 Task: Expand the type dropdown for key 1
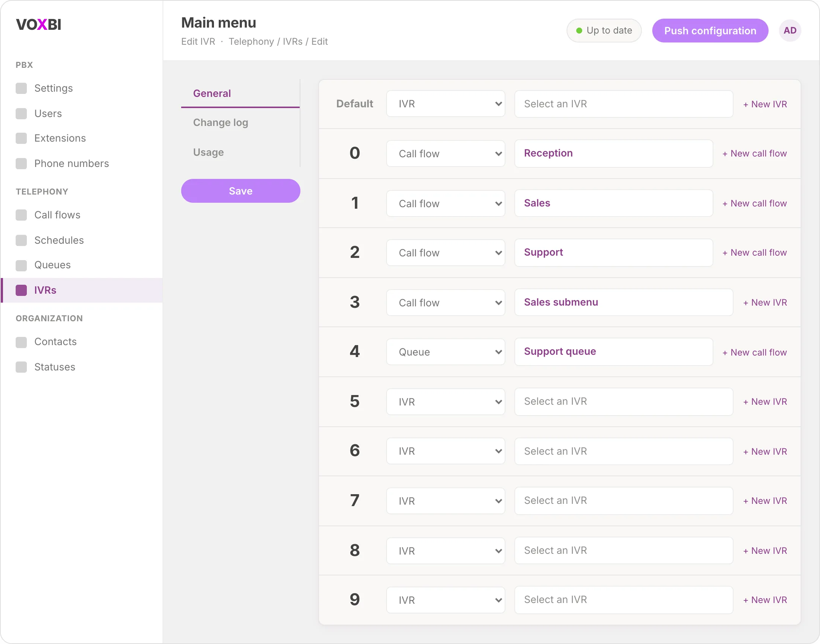click(x=446, y=203)
